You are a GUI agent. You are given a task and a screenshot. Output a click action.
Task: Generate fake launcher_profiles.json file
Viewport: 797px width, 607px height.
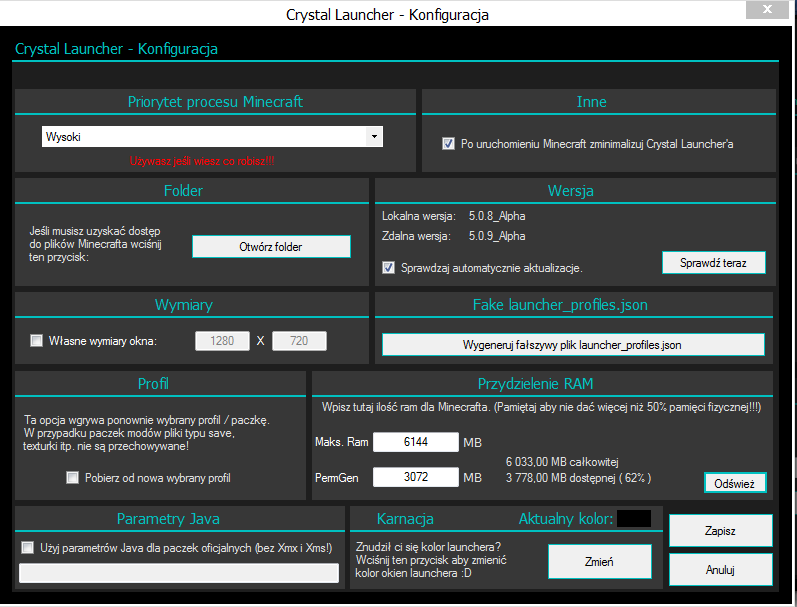tap(573, 345)
